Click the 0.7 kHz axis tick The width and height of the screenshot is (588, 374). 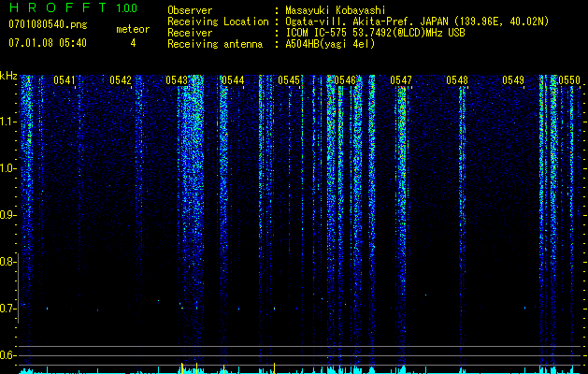[x=8, y=309]
